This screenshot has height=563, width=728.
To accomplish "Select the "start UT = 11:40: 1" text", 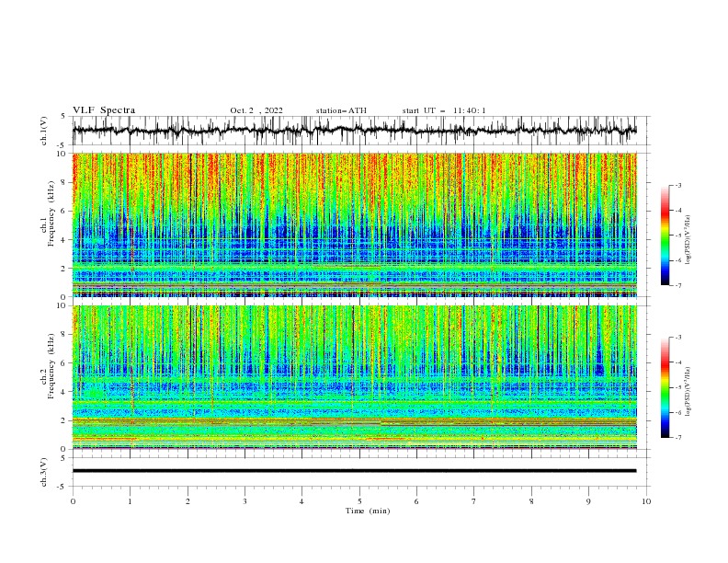I will [444, 110].
